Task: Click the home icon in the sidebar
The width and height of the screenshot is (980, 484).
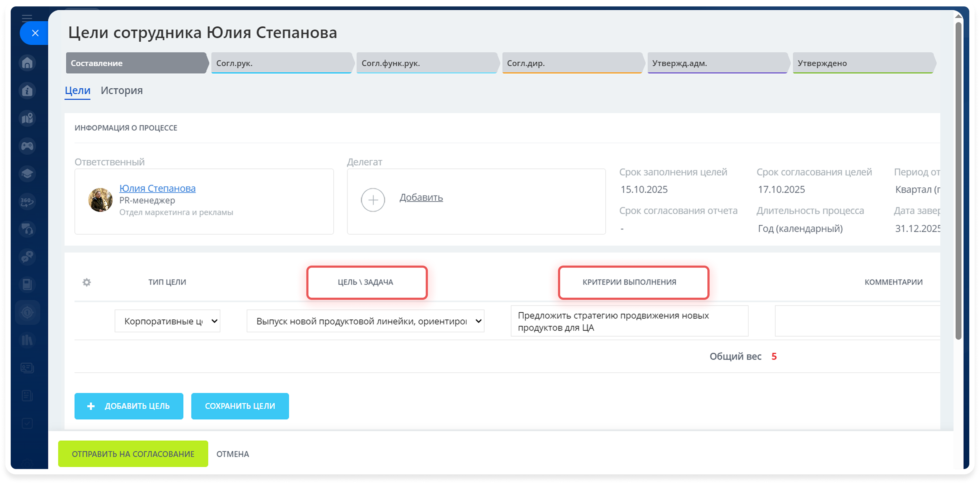Action: (x=27, y=63)
